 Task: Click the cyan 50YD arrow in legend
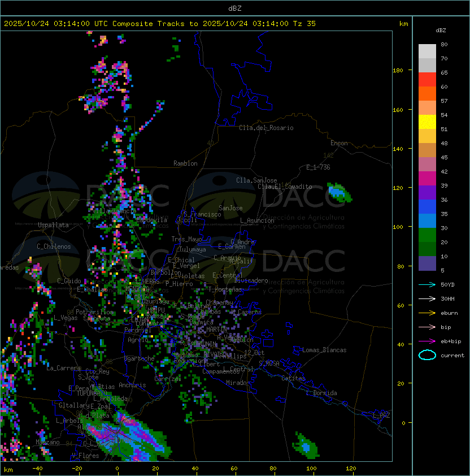click(x=427, y=285)
